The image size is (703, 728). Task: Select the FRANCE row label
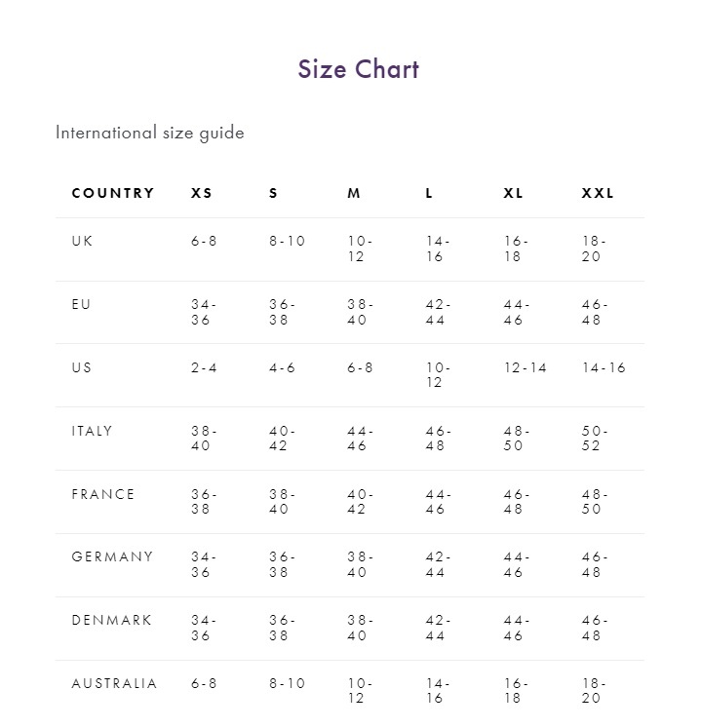103,494
